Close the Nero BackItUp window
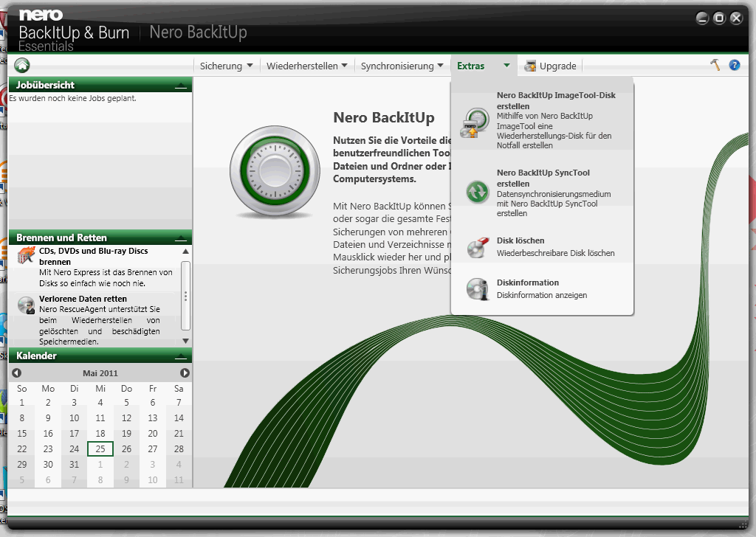 tap(736, 18)
